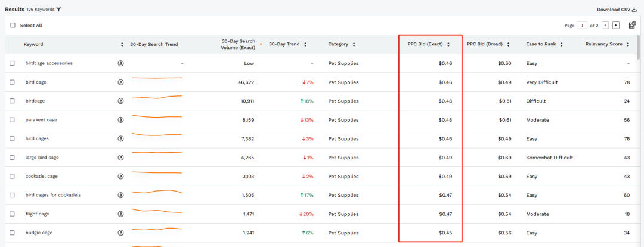
Task: Open the cockatiel cage keyword
Action: click(x=42, y=177)
